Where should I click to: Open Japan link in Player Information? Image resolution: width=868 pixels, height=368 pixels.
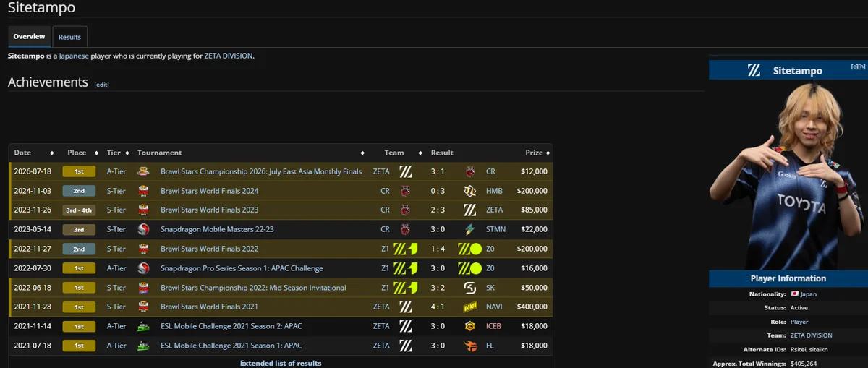tap(808, 294)
